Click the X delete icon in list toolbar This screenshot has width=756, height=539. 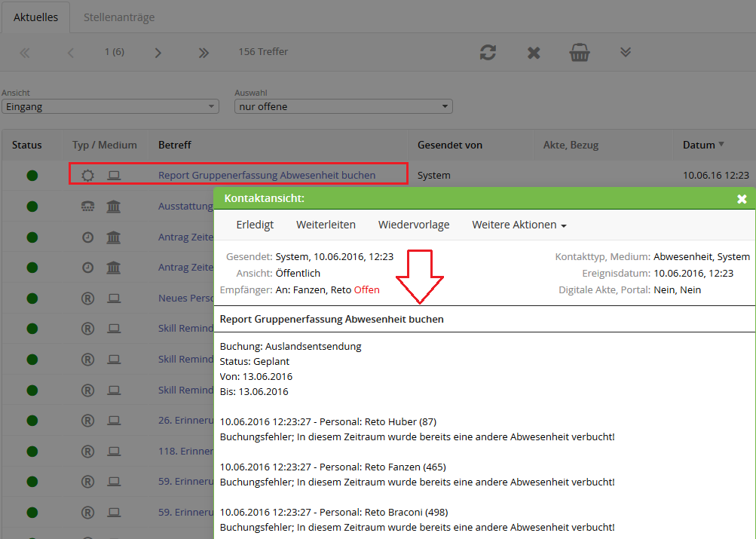[534, 53]
